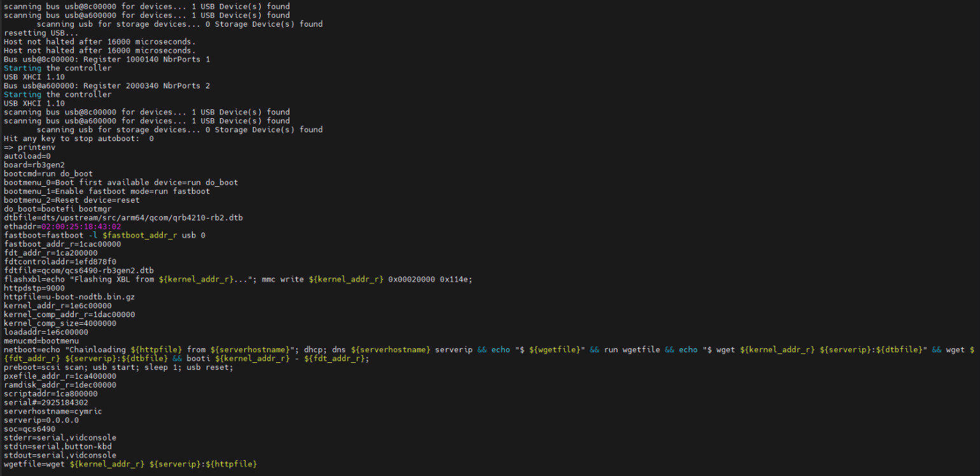This screenshot has width=980, height=476.
Task: Click the "serverip=0.0.0.0" line
Action: pyautogui.click(x=41, y=420)
